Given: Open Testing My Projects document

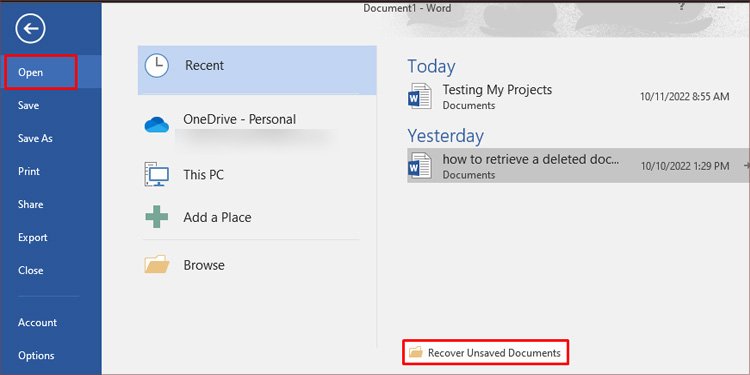Looking at the screenshot, I should coord(497,89).
